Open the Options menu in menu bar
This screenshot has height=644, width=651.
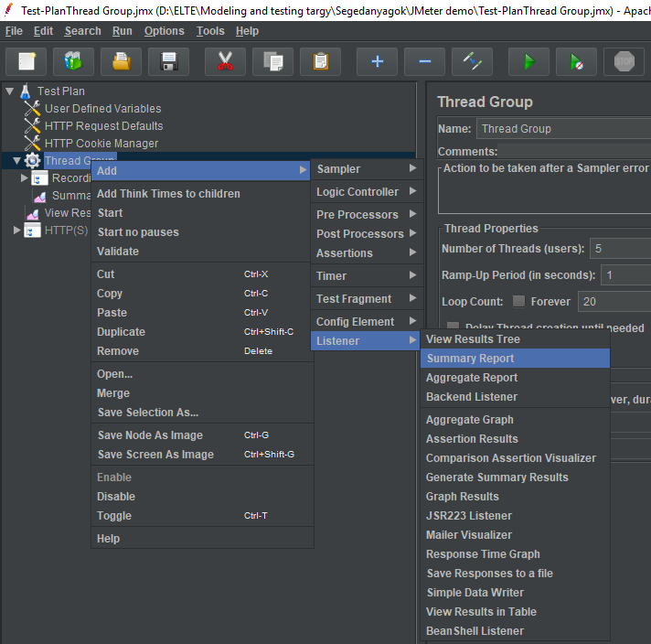click(164, 31)
